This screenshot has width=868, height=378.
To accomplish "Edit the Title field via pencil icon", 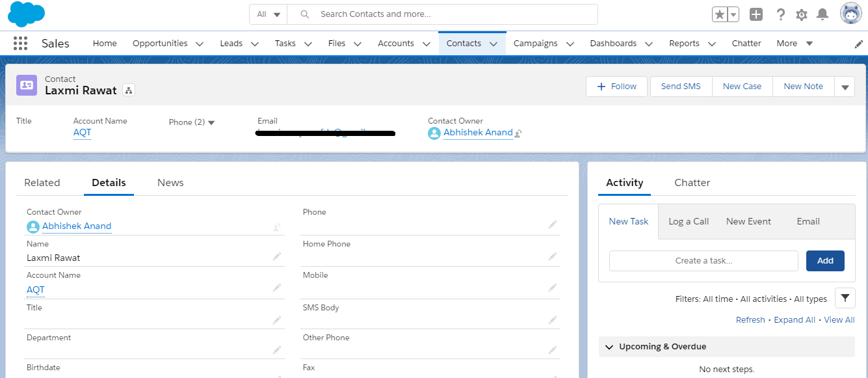I will [x=277, y=319].
